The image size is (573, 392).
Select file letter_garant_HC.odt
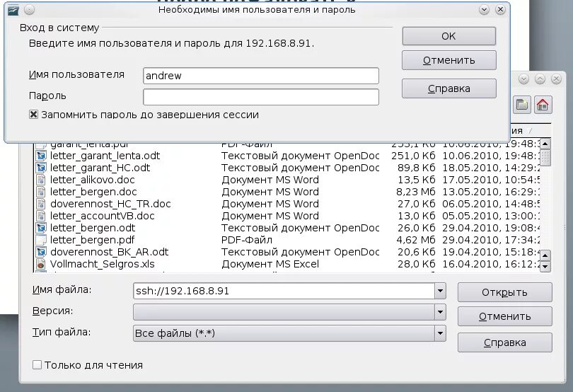coord(100,168)
